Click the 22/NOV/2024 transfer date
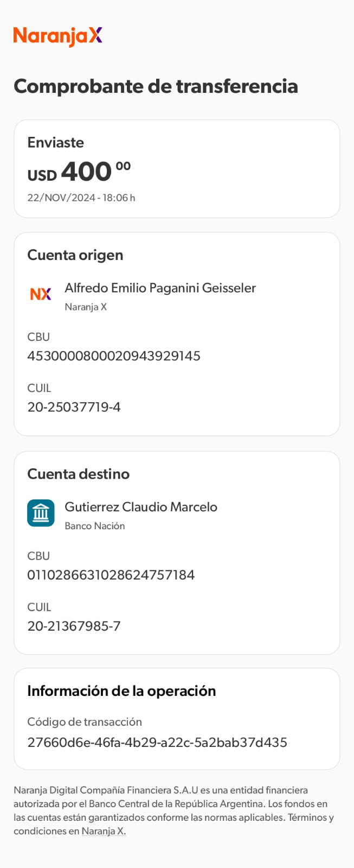Viewport: 354px width, 868px height. [x=81, y=198]
